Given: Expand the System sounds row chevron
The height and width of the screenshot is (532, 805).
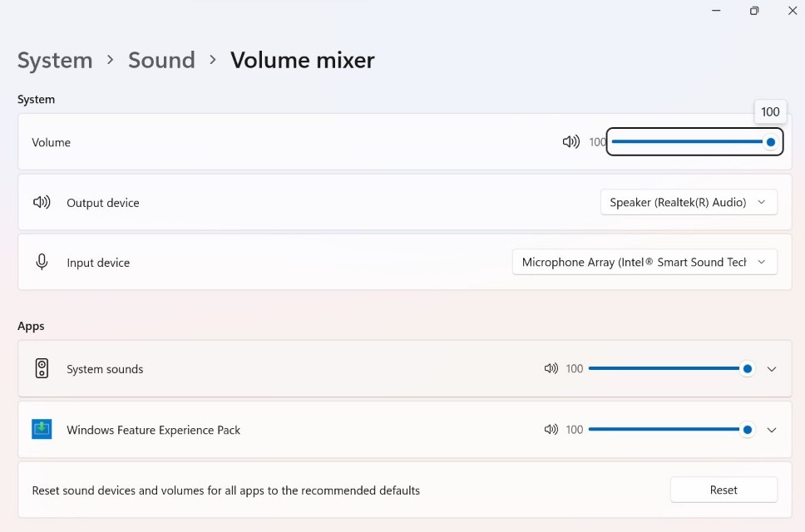Looking at the screenshot, I should [771, 369].
